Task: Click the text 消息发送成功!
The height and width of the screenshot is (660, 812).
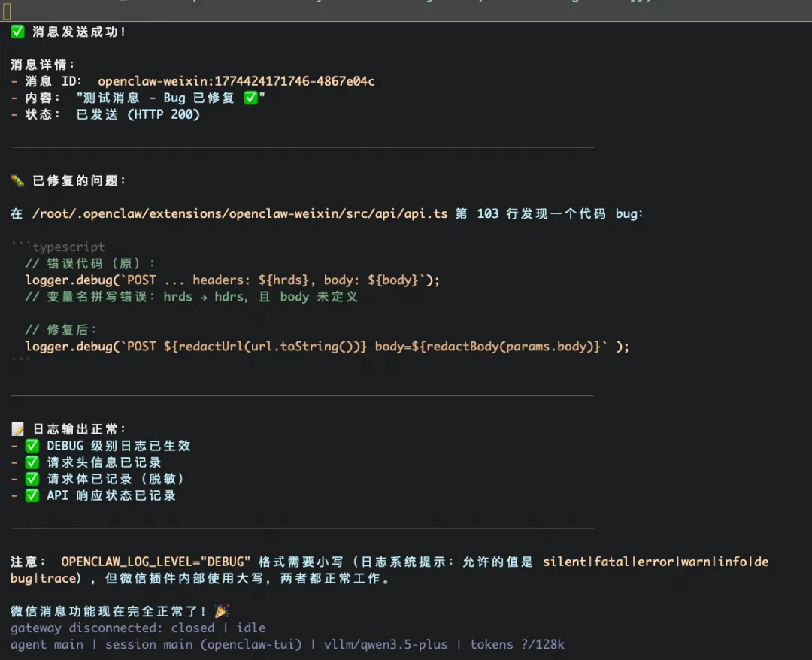Action: 79,32
